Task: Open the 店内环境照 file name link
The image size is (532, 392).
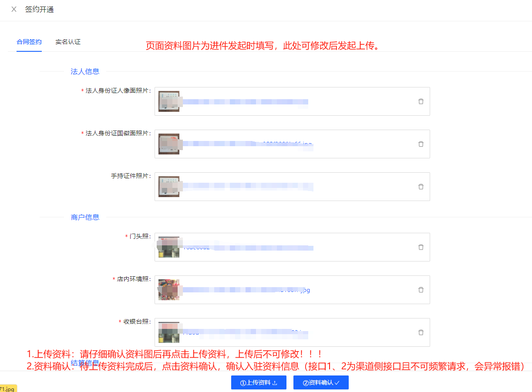Action: pos(246,290)
